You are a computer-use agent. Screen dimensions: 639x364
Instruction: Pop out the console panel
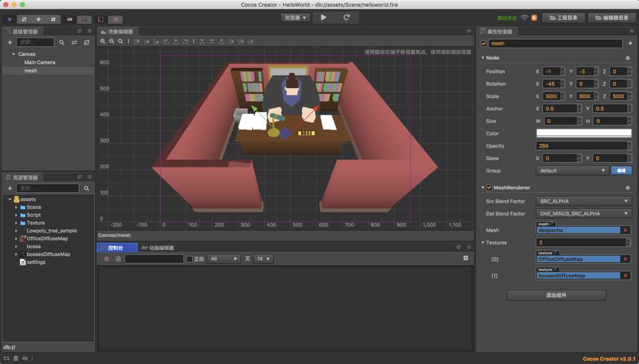tap(459, 247)
